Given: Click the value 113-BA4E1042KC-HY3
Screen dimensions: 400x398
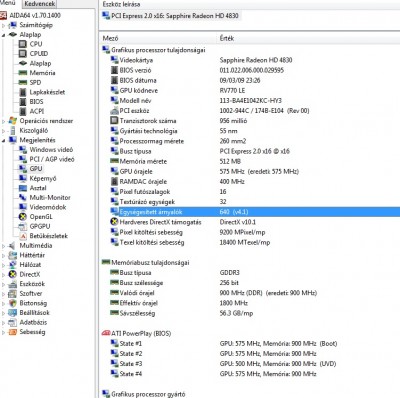Looking at the screenshot, I should (x=251, y=101).
